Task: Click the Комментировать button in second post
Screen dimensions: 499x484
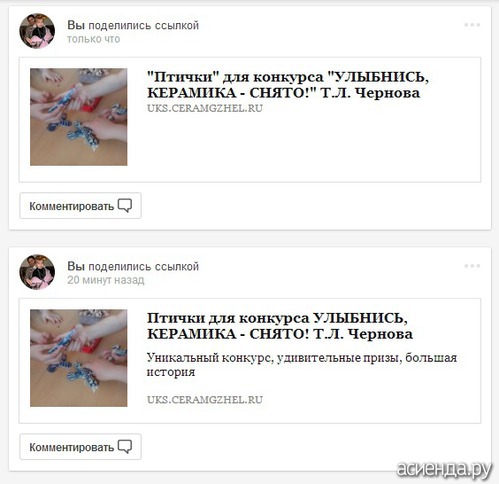Action: [80, 447]
